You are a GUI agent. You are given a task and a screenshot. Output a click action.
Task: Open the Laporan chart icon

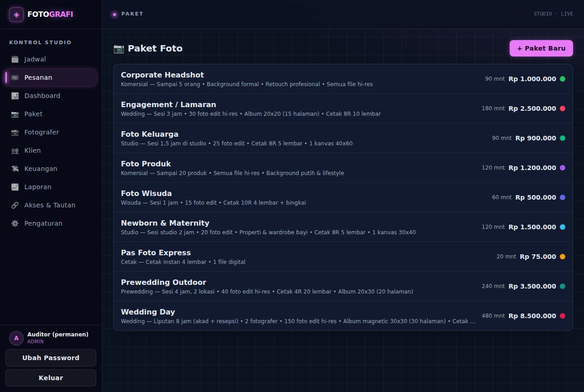coord(15,187)
